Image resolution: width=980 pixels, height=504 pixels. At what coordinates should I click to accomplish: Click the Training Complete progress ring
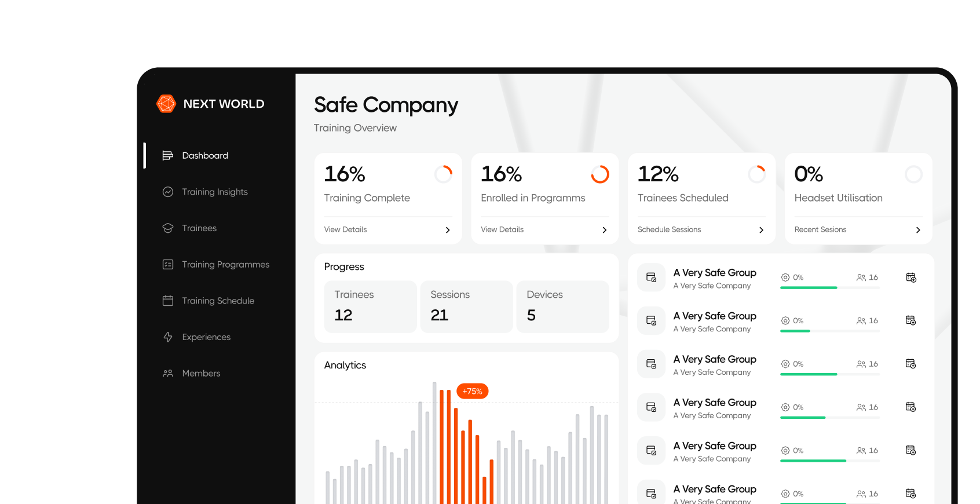[x=443, y=174]
